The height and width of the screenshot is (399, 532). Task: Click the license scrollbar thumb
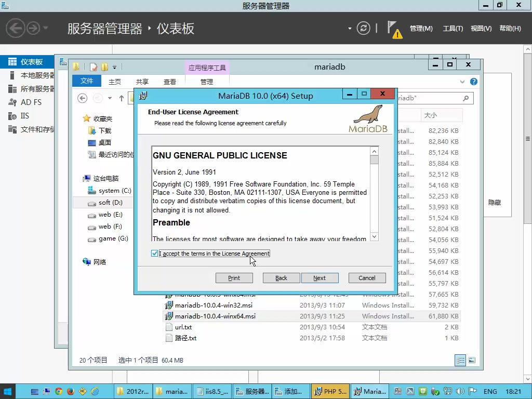pos(374,160)
